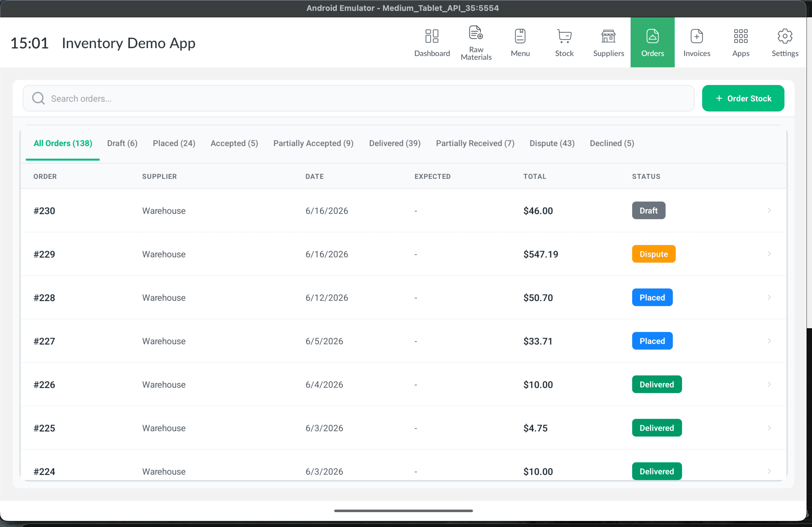Click the Android Emulator window title bar
Image resolution: width=812 pixels, height=527 pixels.
[403, 8]
